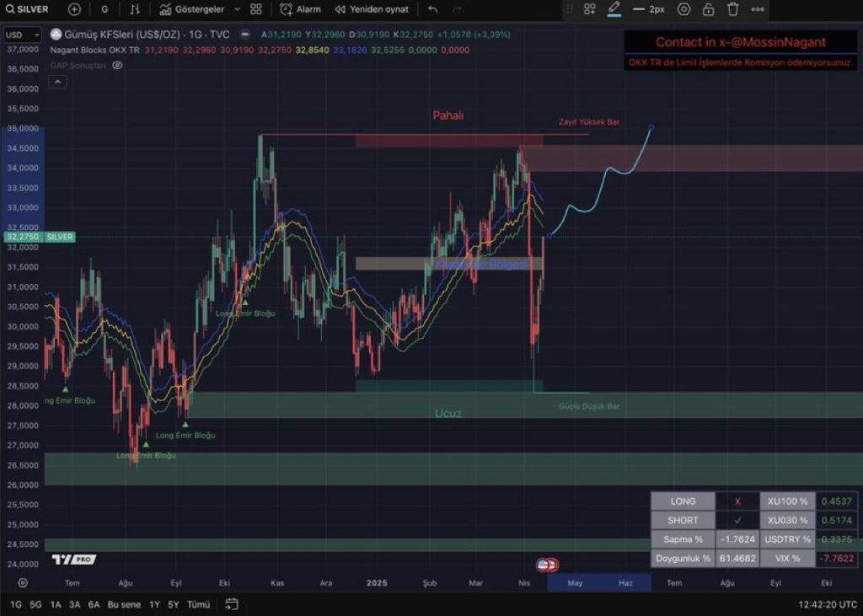Image resolution: width=863 pixels, height=616 pixels.
Task: Expand the chevron beside Göstergeler
Action: (237, 9)
